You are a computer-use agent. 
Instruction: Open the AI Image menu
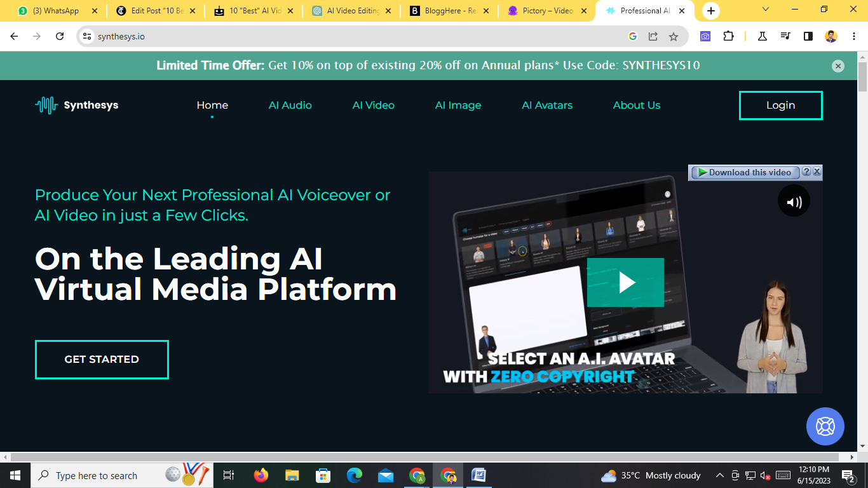click(x=458, y=105)
